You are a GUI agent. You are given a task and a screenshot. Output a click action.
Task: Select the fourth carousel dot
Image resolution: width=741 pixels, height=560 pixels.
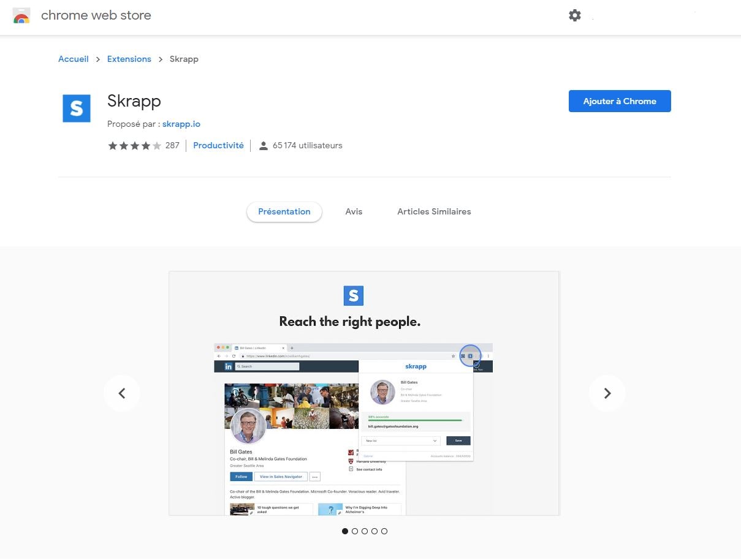point(374,531)
